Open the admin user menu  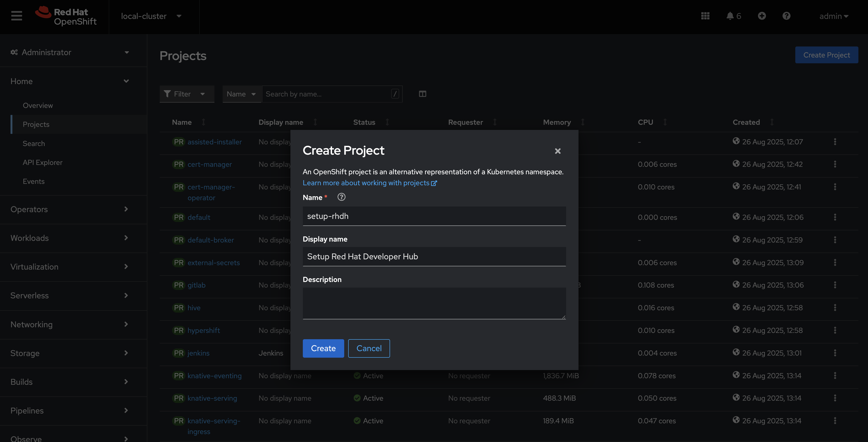(834, 16)
